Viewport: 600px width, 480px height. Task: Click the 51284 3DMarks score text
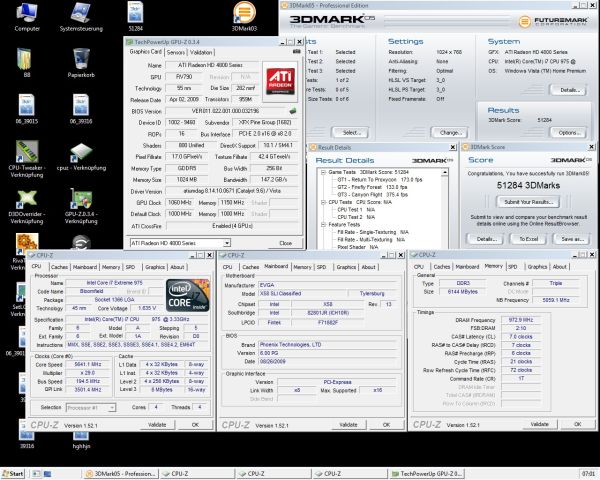[x=528, y=185]
